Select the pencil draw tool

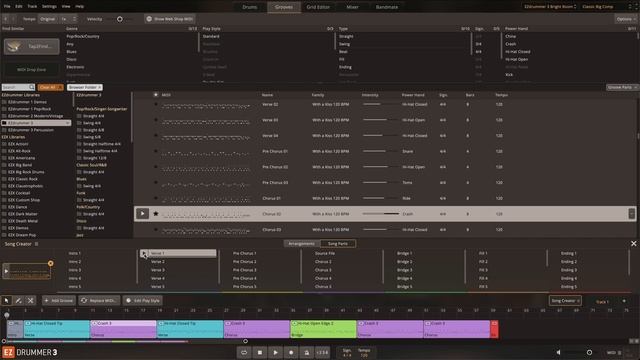(x=18, y=300)
